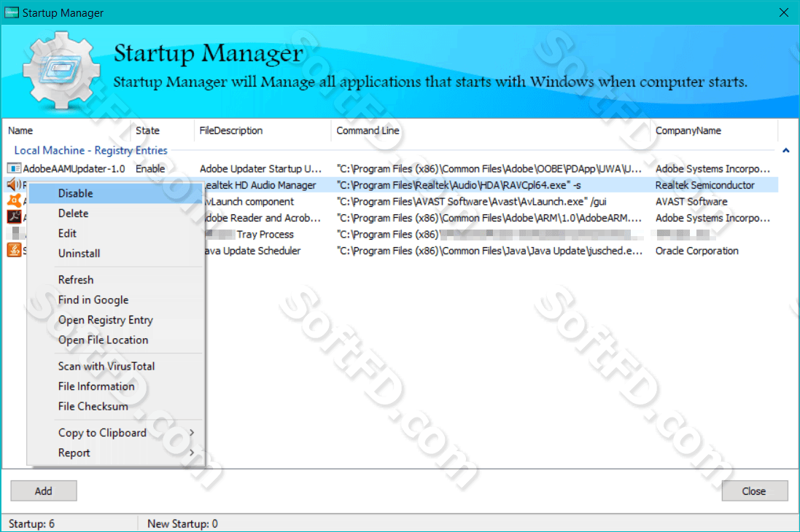800x532 pixels.
Task: Click OOBE\PDApp\UWA command line cell
Action: [489, 169]
